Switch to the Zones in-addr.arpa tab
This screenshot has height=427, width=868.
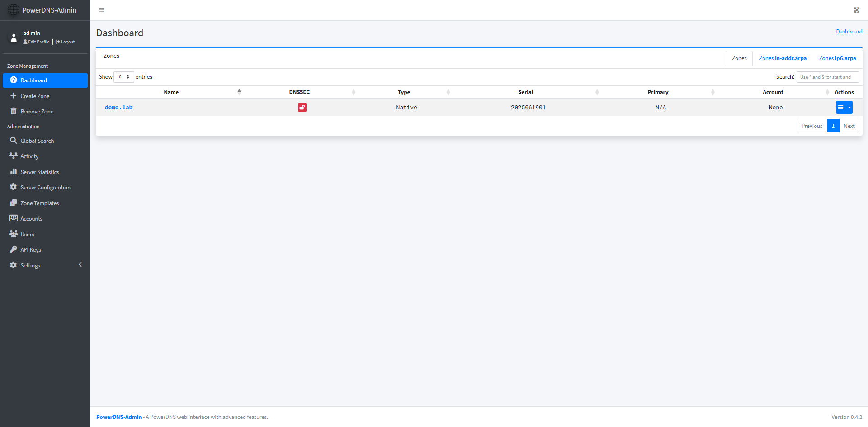coord(783,58)
